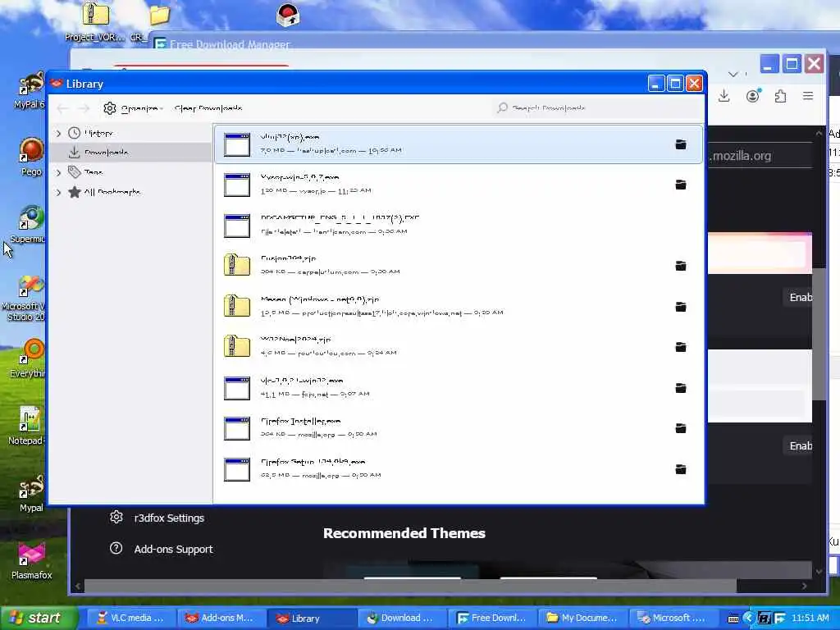Expand the Tags tree node

(59, 172)
